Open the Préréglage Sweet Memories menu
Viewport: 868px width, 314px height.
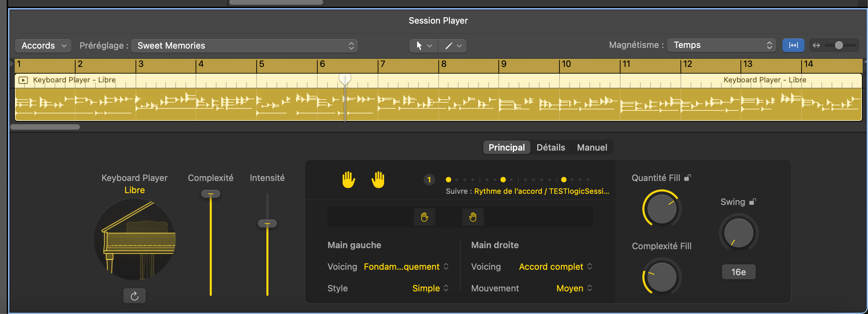click(244, 46)
